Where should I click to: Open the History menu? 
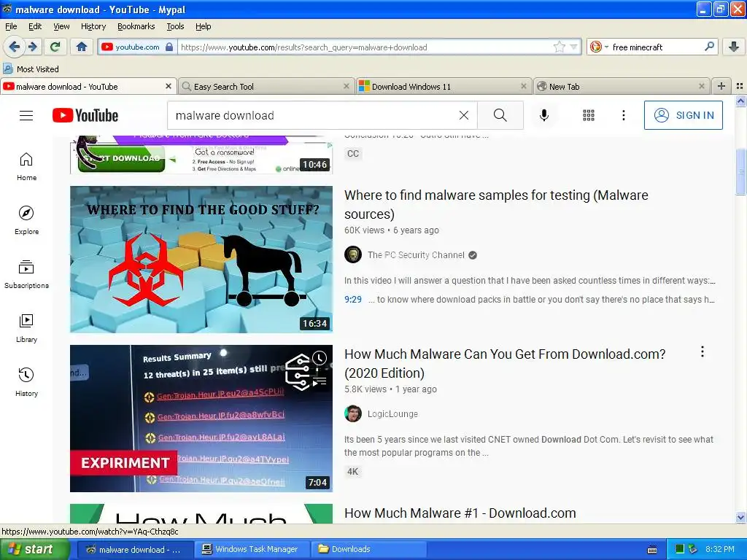[93, 26]
